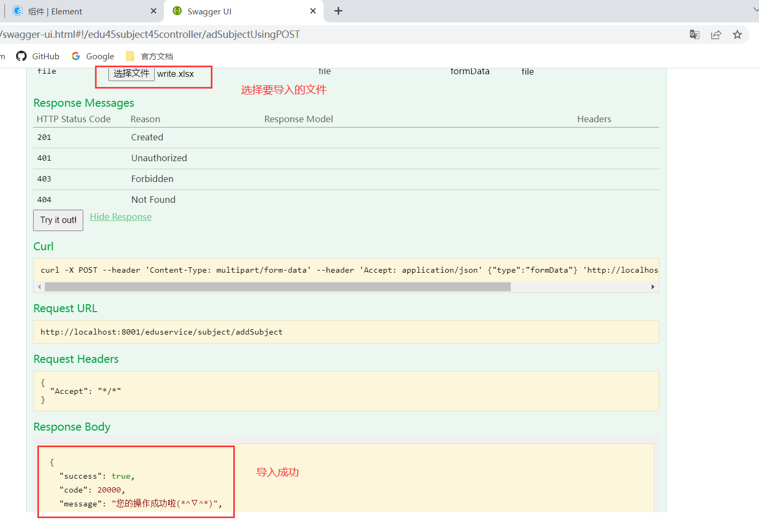Click the curl command scrollbar thumb
The image size is (759, 532).
pos(278,287)
